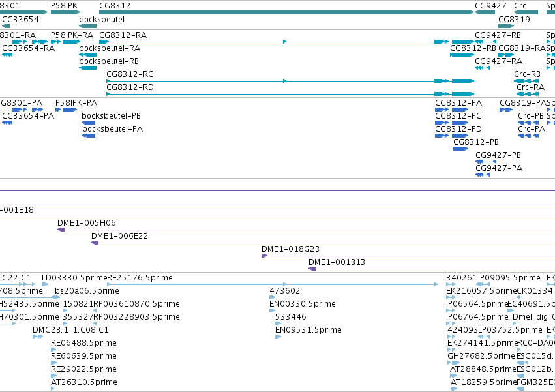This screenshot has height=392, width=555.
Task: Click transcript CG8312-RB label
Action: [x=473, y=48]
